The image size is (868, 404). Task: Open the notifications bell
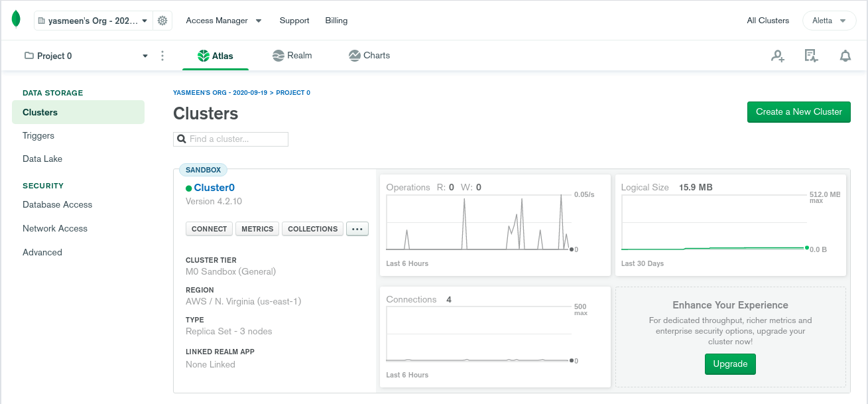845,56
